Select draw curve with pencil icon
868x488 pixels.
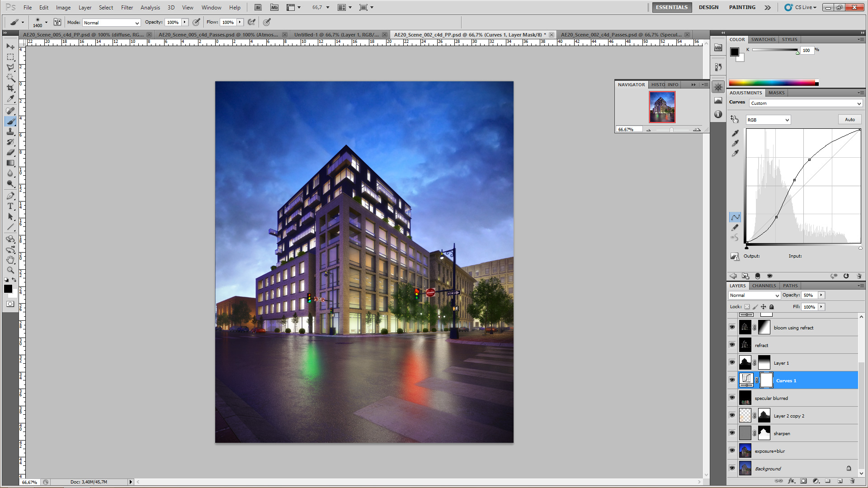point(735,228)
